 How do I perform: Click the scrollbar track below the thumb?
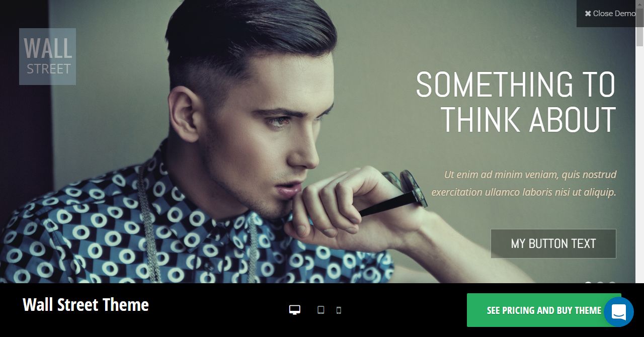tap(639, 166)
